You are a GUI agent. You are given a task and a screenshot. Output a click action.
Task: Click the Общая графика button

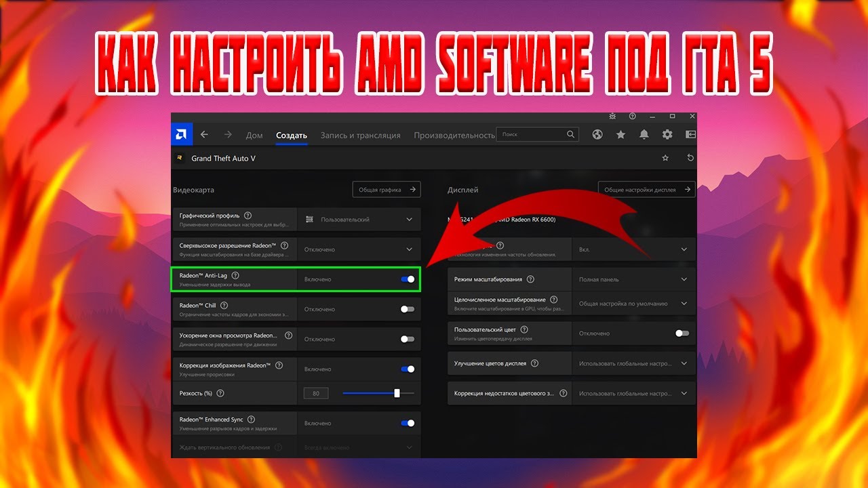pyautogui.click(x=387, y=190)
